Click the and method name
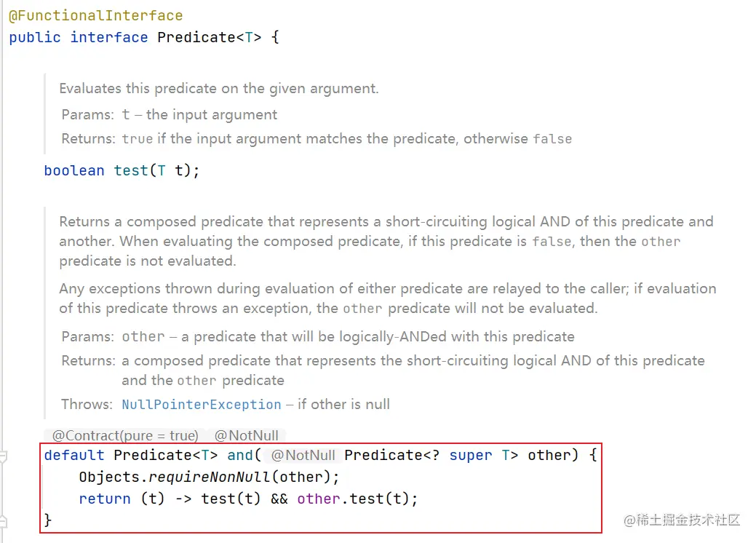The width and height of the screenshot is (756, 543). coord(240,455)
